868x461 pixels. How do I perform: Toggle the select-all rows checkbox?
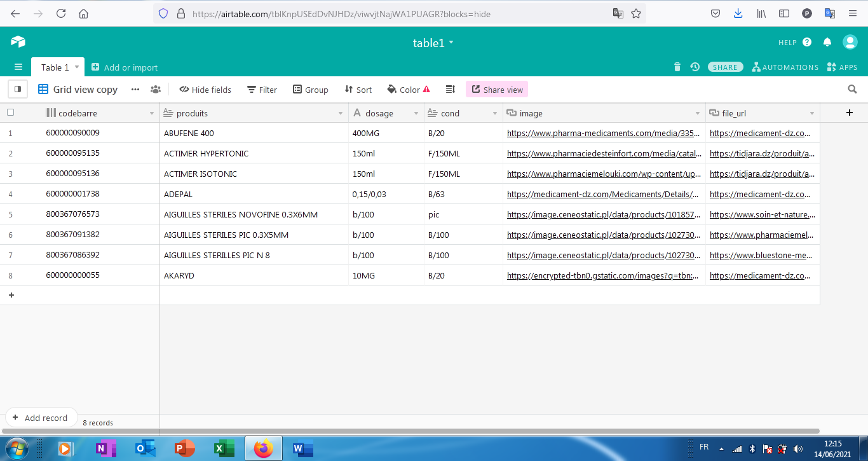[10, 113]
